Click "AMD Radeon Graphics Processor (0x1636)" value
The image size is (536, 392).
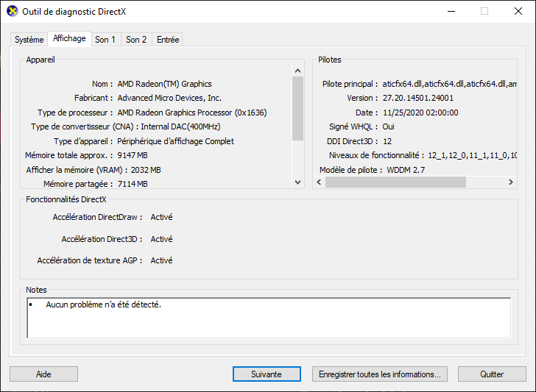pyautogui.click(x=192, y=113)
